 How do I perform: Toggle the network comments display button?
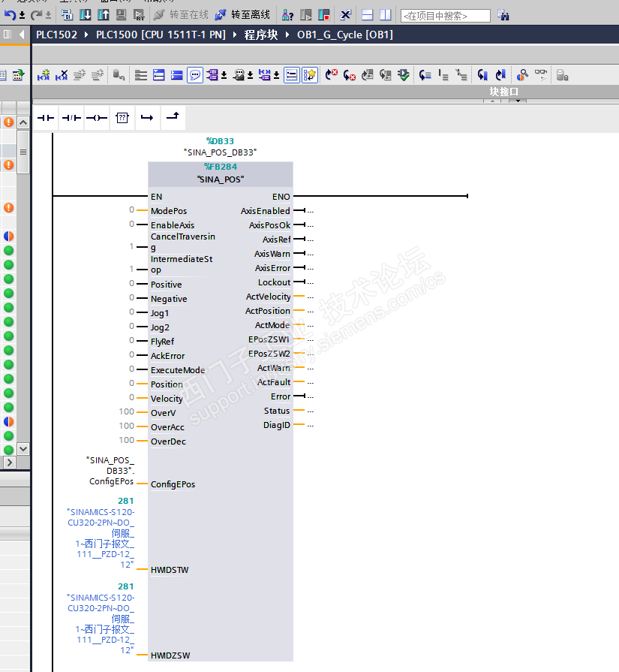[x=195, y=75]
